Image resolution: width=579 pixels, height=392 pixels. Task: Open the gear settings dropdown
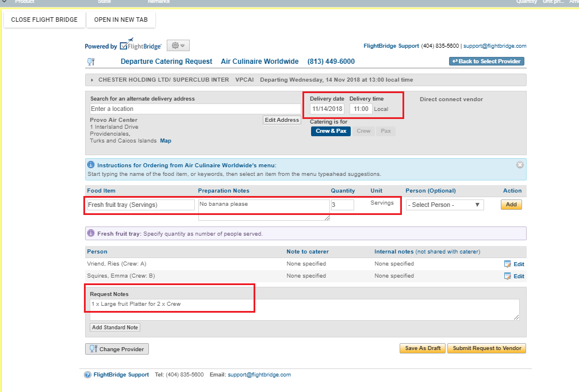pyautogui.click(x=178, y=45)
